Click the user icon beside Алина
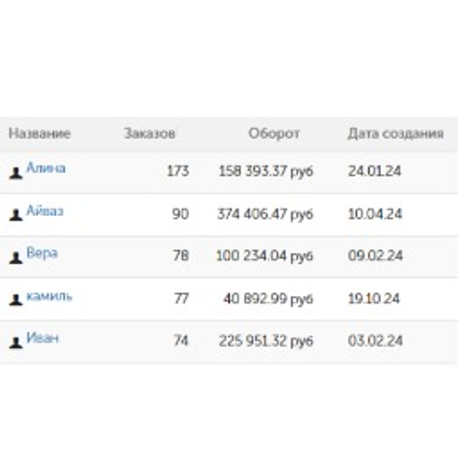Screen dimensions: 459x459 [x=16, y=173]
